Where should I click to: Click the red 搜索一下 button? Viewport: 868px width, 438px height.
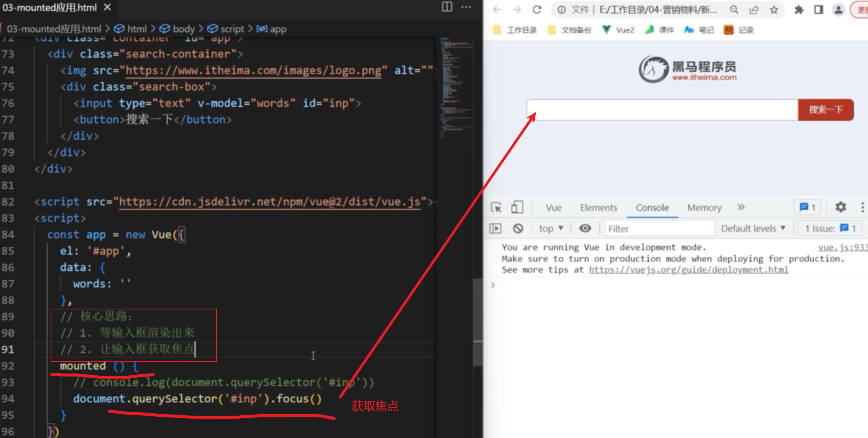pos(826,110)
